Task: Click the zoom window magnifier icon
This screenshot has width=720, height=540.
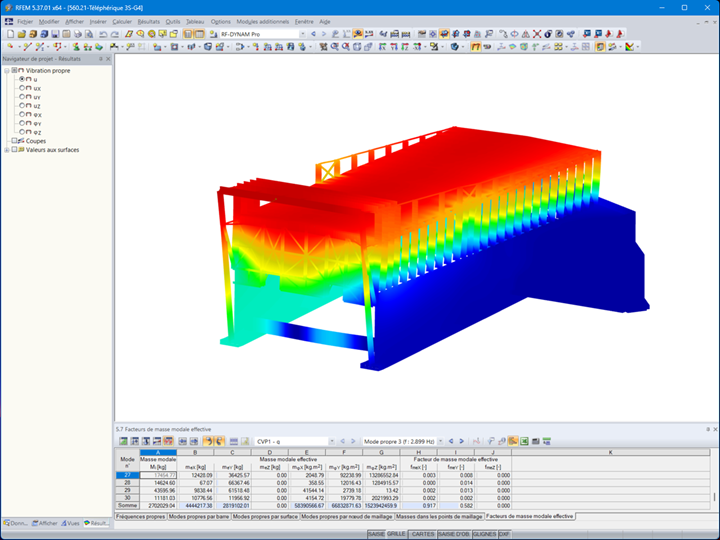Action: pos(335,47)
